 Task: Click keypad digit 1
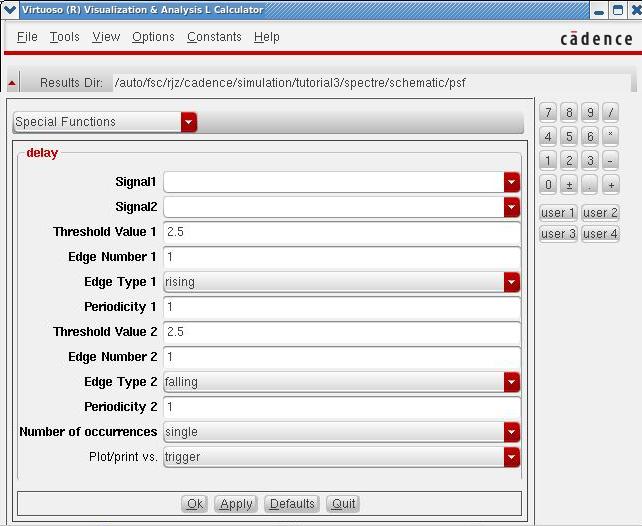coord(548,161)
